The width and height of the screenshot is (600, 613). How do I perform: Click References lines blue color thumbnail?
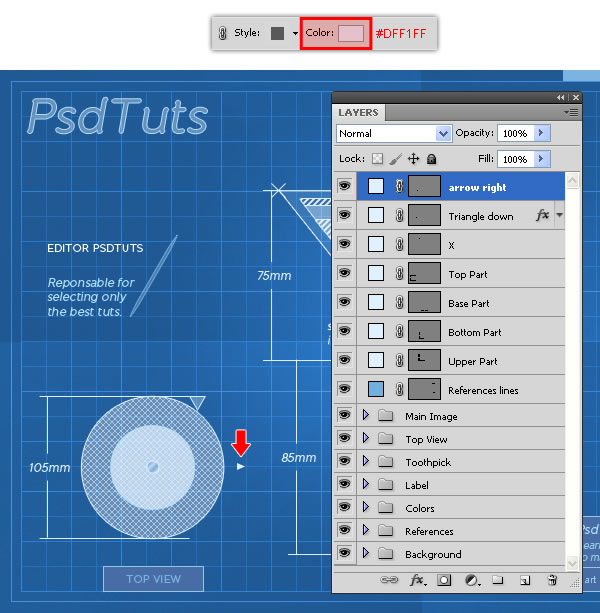[x=376, y=389]
